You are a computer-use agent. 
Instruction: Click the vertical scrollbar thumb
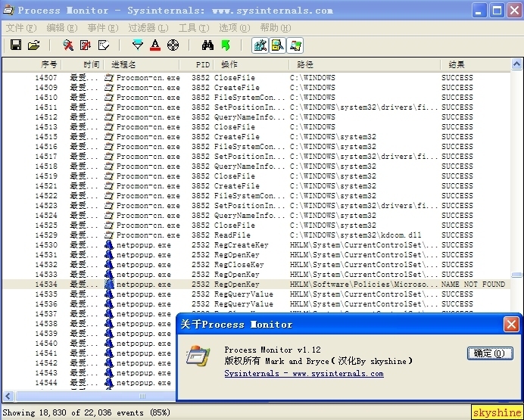tap(516, 275)
